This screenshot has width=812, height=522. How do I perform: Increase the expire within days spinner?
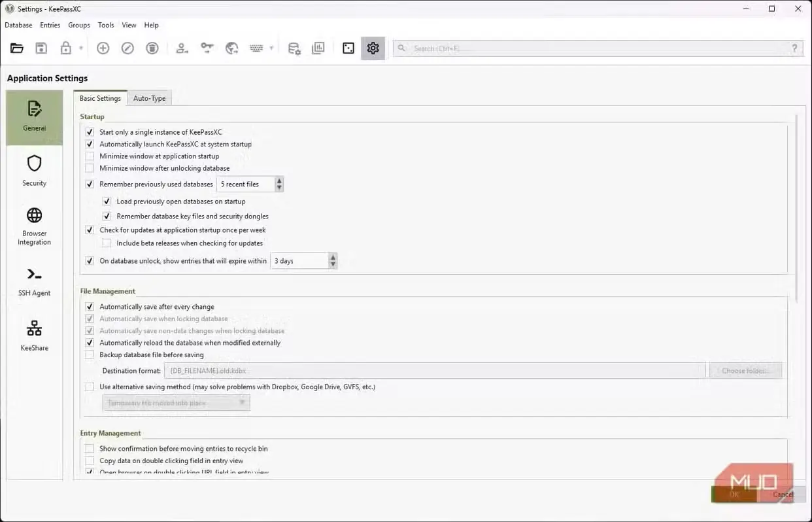pyautogui.click(x=333, y=257)
